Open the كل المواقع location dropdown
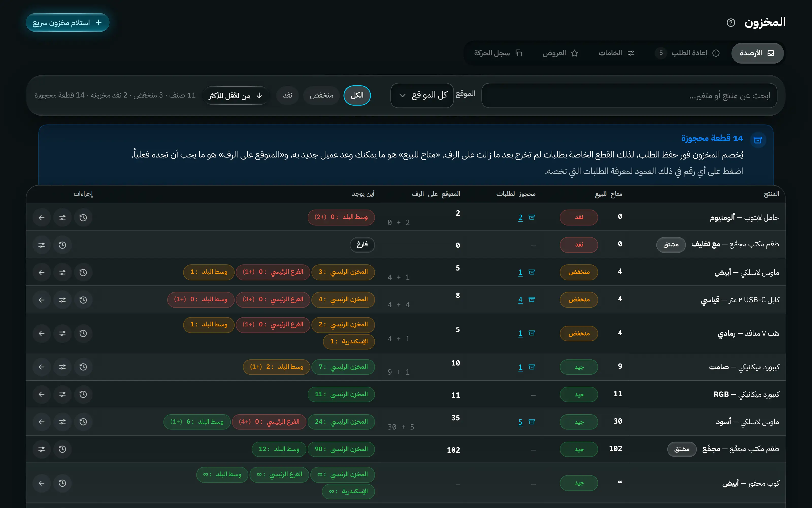Viewport: 812px width, 508px height. point(422,96)
